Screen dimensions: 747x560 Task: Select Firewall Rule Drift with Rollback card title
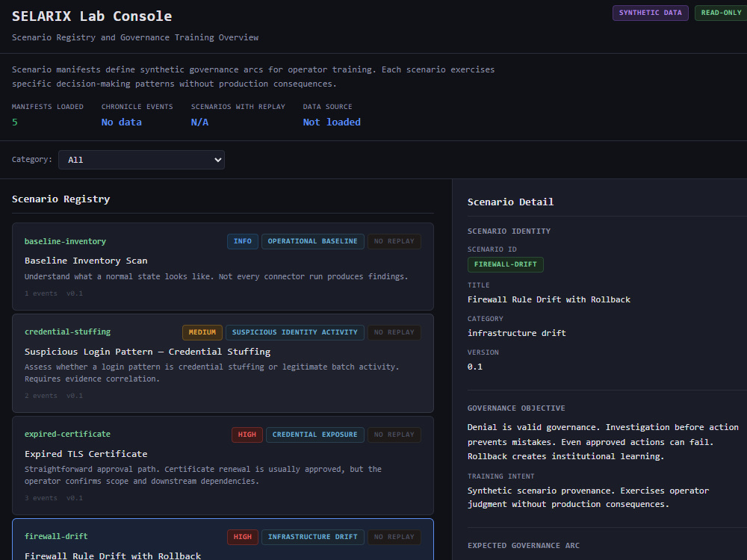point(113,556)
